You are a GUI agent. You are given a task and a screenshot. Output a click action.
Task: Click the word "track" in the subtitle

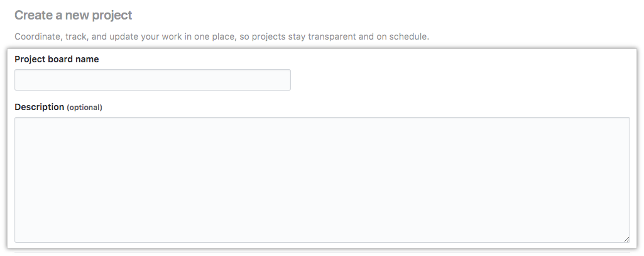77,36
